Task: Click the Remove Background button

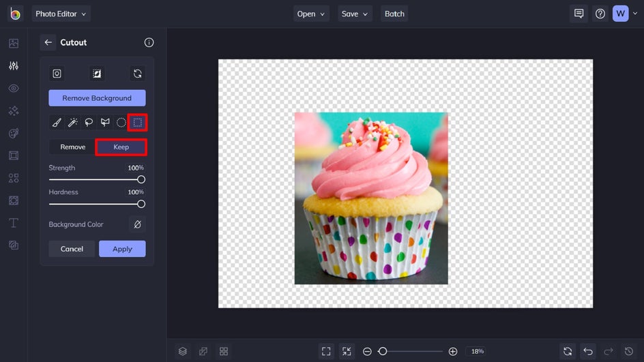Action: [97, 98]
